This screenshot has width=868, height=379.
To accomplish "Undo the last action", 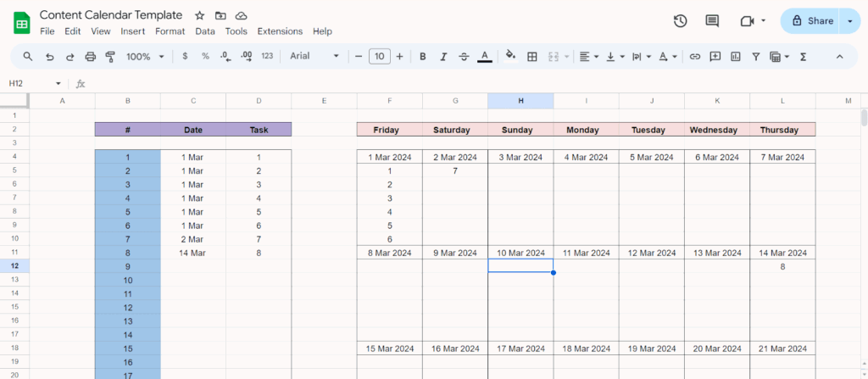I will 50,57.
